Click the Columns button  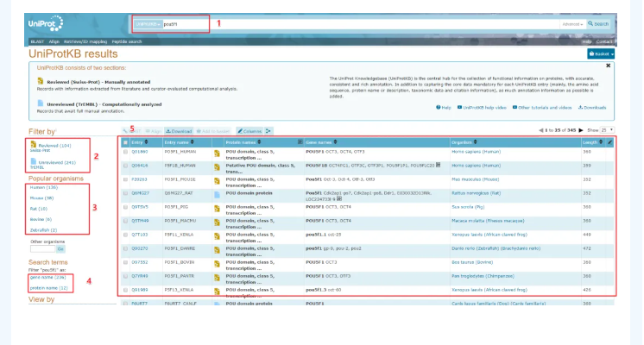tap(249, 131)
